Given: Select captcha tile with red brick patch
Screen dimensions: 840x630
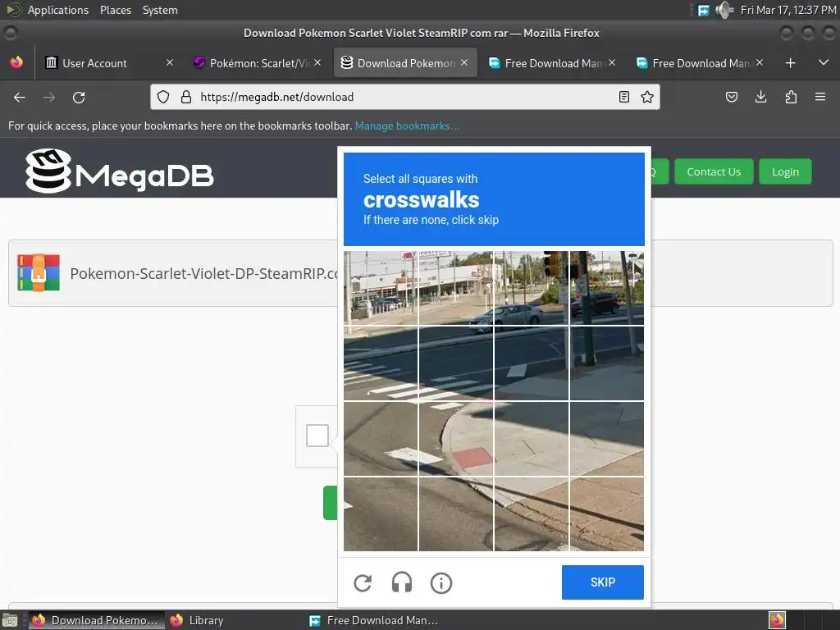Looking at the screenshot, I should [x=456, y=438].
